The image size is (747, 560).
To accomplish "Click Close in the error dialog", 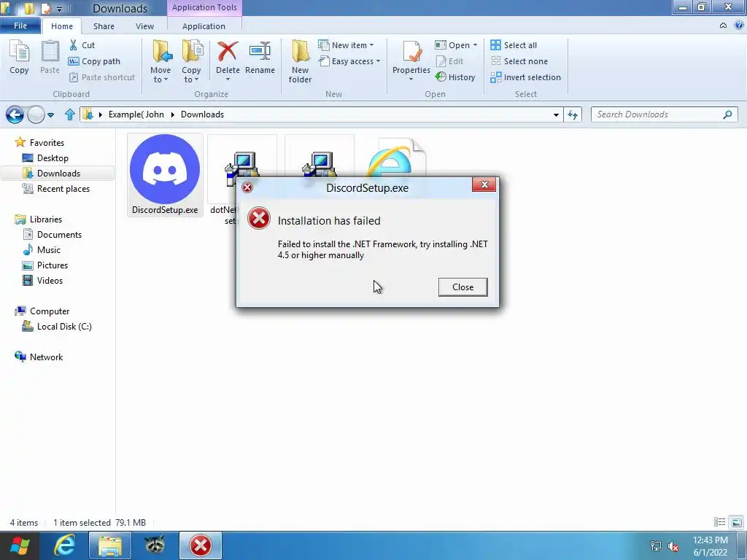I will tap(462, 287).
